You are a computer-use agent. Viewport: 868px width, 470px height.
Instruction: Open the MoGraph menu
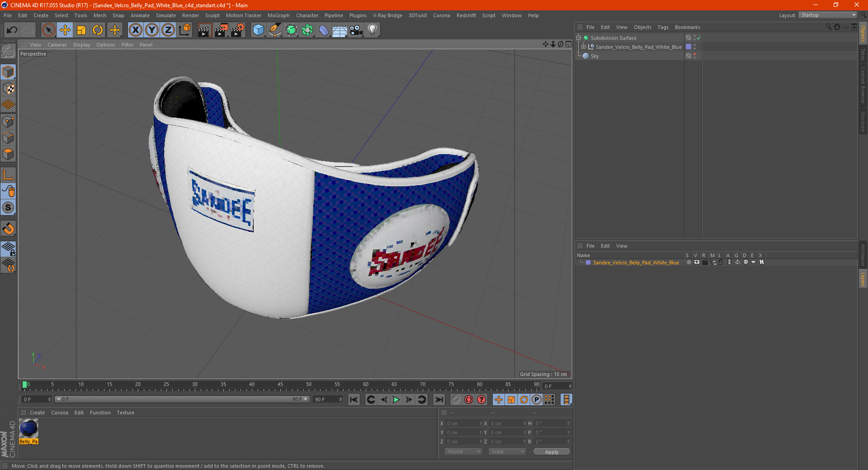(278, 15)
